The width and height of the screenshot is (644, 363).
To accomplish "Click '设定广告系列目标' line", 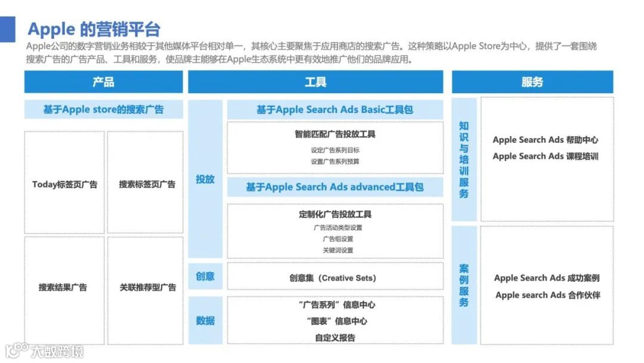I will pyautogui.click(x=335, y=150).
